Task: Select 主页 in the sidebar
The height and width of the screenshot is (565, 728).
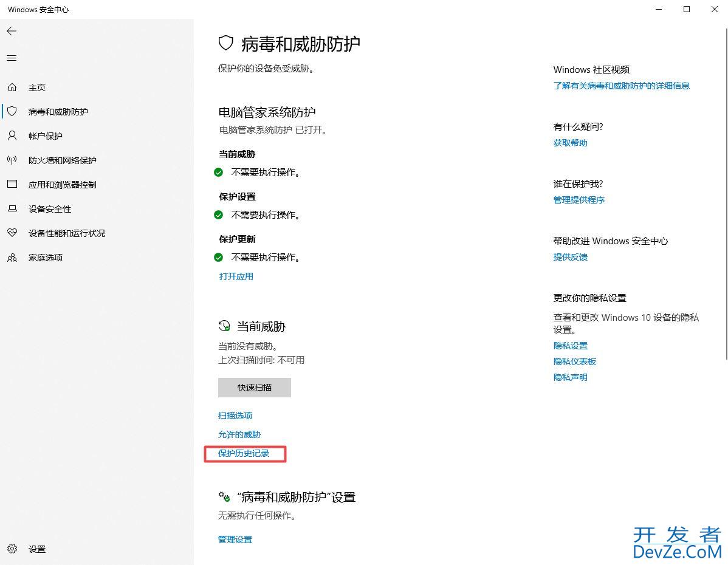Action: pos(97,87)
